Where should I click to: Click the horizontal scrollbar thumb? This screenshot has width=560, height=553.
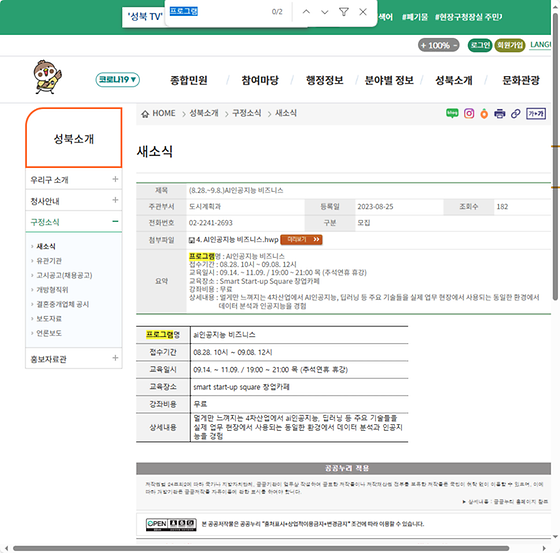coord(261,548)
